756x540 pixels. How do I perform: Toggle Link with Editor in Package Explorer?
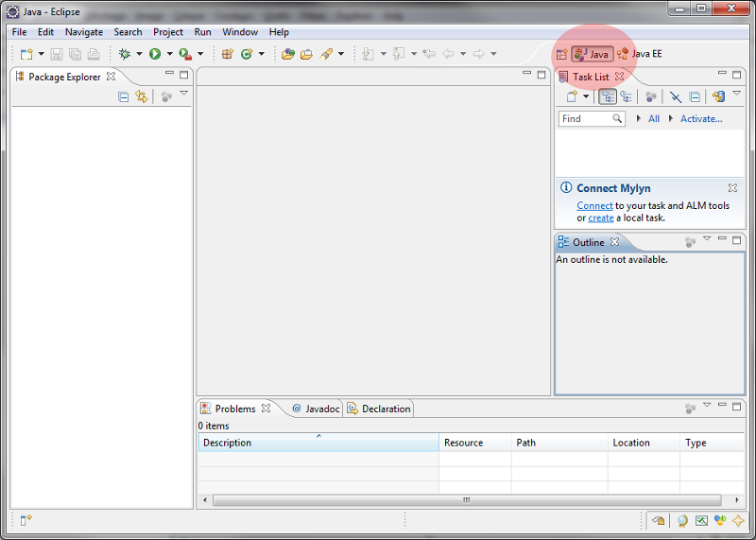click(141, 96)
